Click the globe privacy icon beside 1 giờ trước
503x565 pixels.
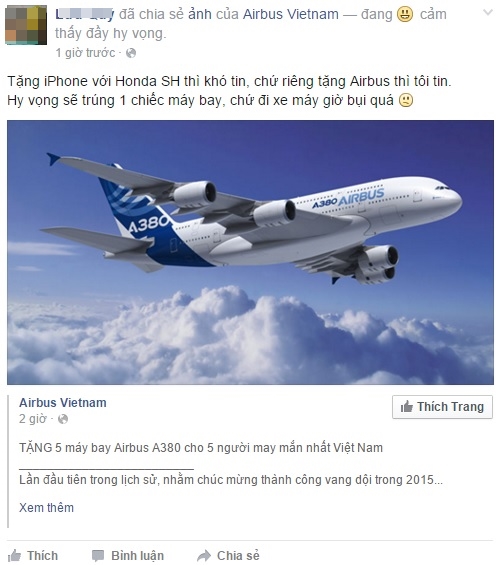tap(131, 53)
